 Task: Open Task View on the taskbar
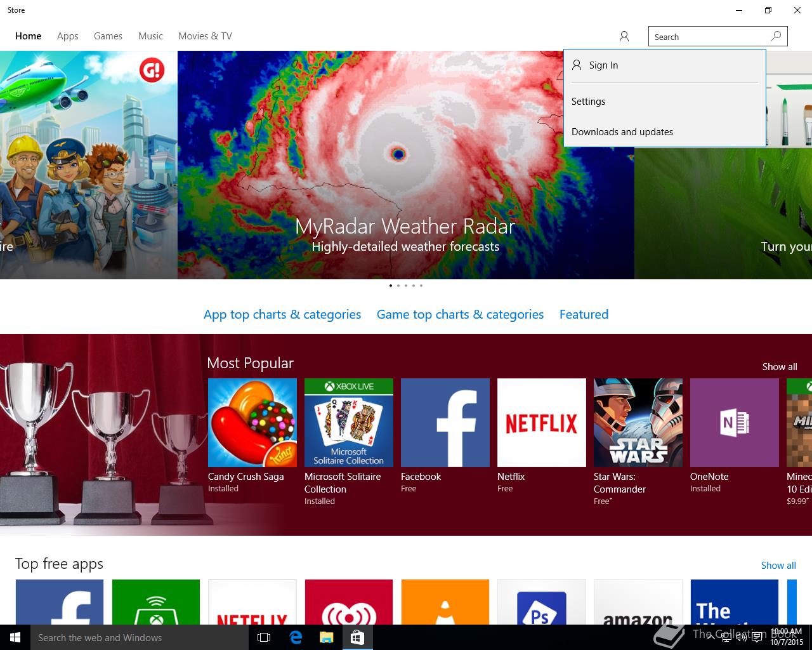click(x=264, y=637)
